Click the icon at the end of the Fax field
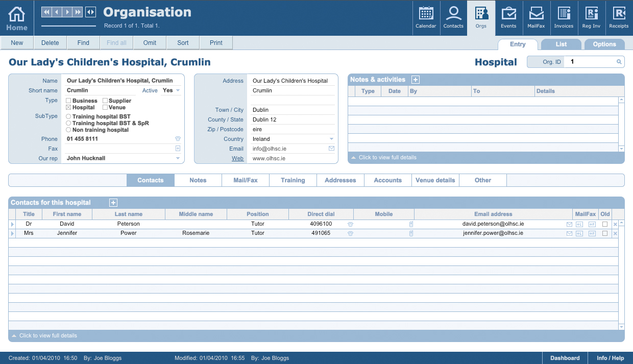633x364 pixels. (178, 149)
